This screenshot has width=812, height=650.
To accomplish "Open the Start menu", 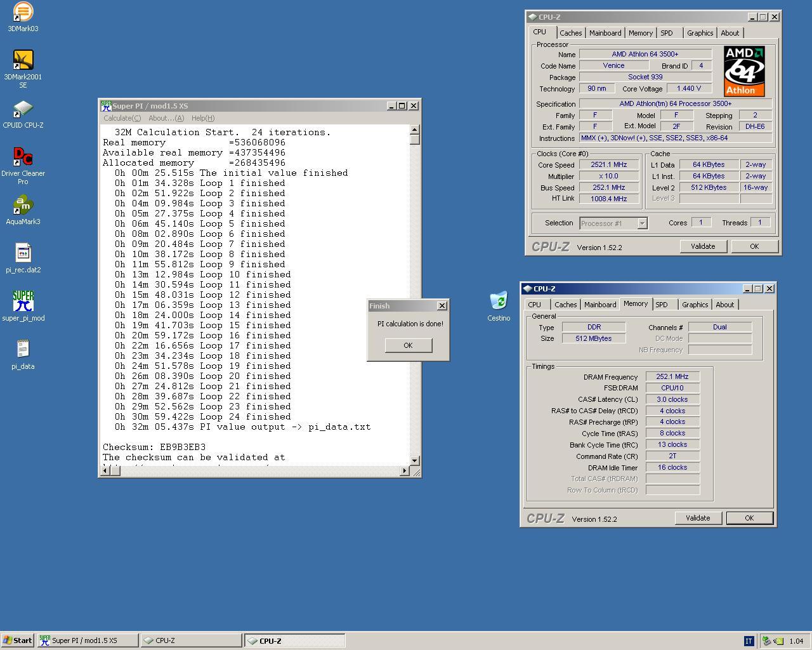I will (x=18, y=640).
